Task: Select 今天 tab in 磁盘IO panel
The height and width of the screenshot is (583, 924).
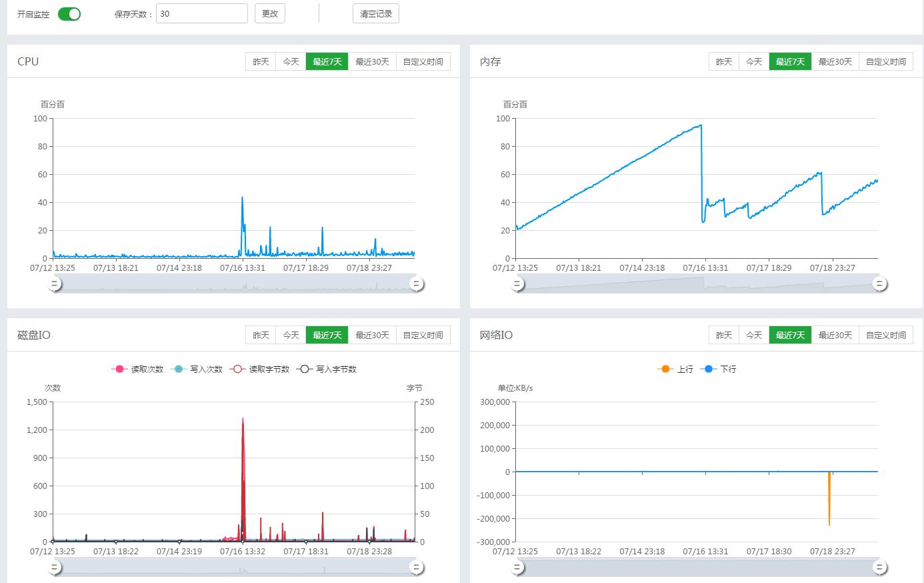Action: click(291, 335)
